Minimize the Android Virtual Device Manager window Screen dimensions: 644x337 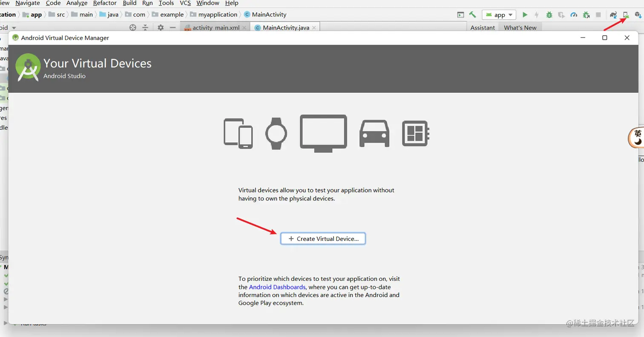click(x=583, y=38)
